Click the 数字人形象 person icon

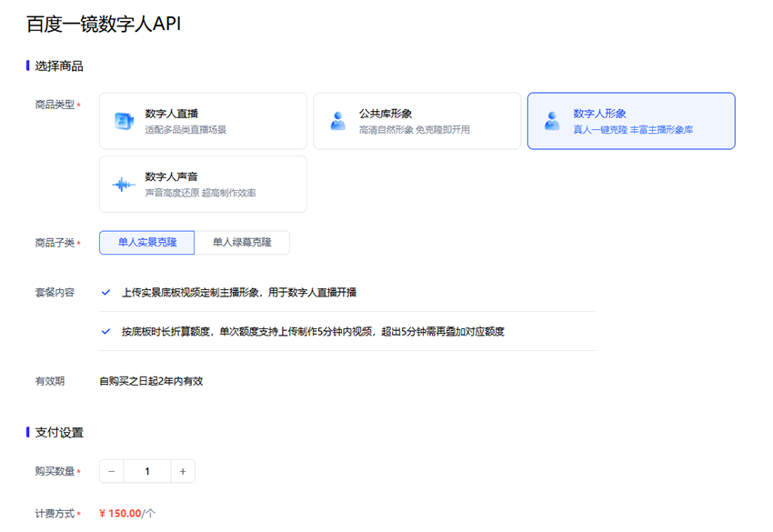coord(552,121)
